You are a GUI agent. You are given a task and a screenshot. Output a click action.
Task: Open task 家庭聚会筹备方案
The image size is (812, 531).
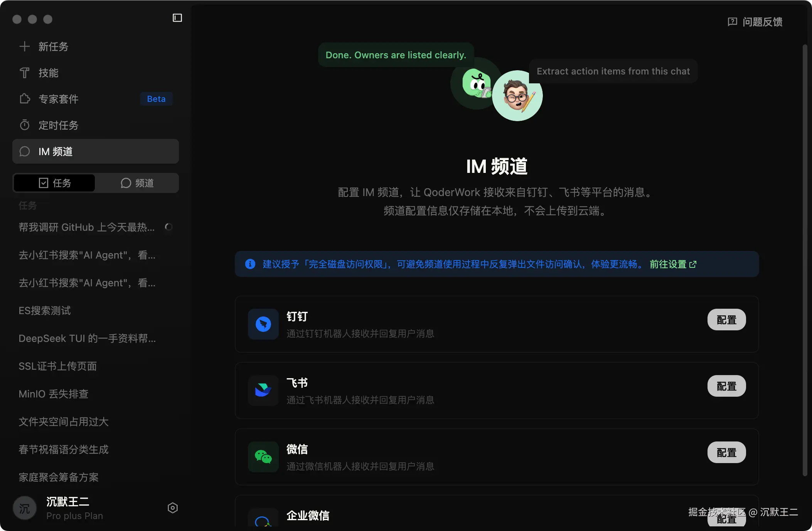coord(96,477)
